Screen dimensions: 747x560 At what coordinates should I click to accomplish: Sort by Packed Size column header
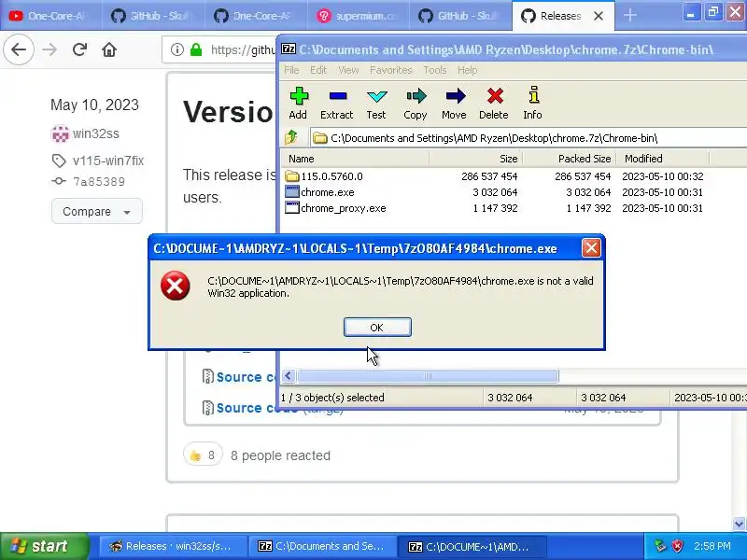(x=570, y=159)
